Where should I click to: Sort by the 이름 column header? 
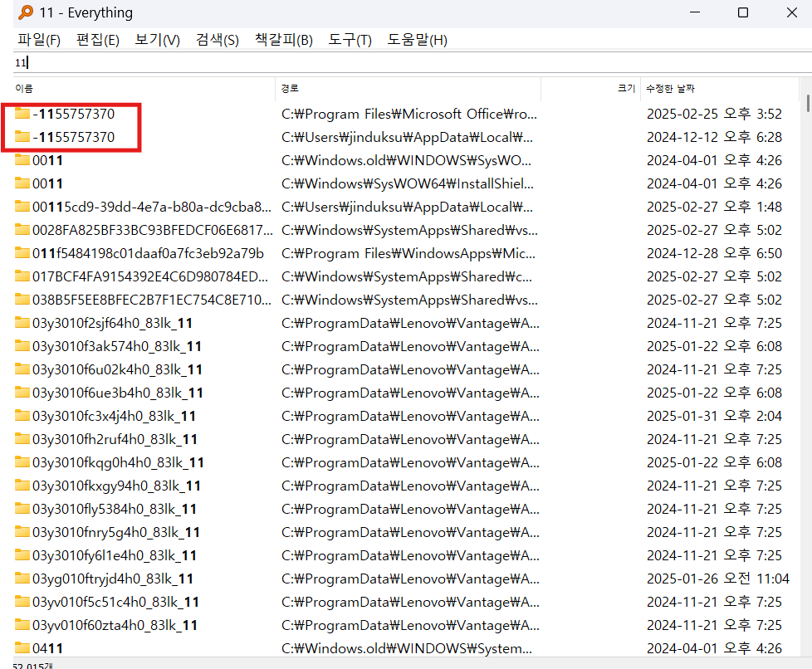pyautogui.click(x=144, y=89)
